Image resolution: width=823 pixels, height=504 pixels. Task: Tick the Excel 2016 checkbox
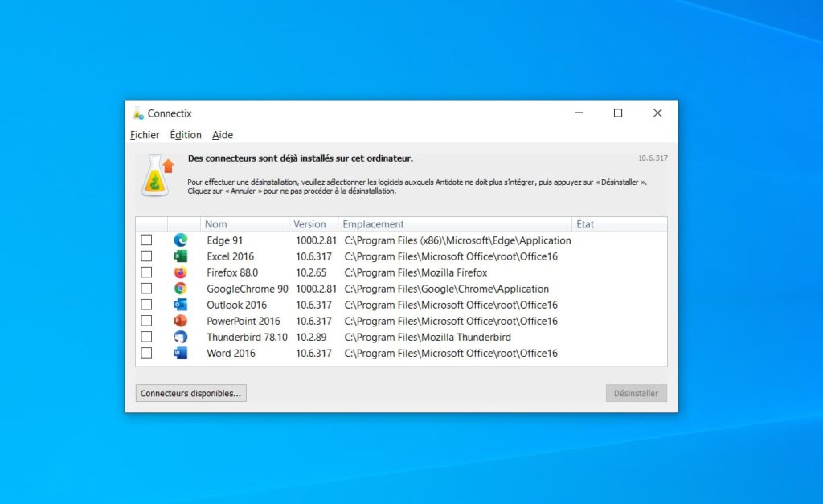point(146,256)
